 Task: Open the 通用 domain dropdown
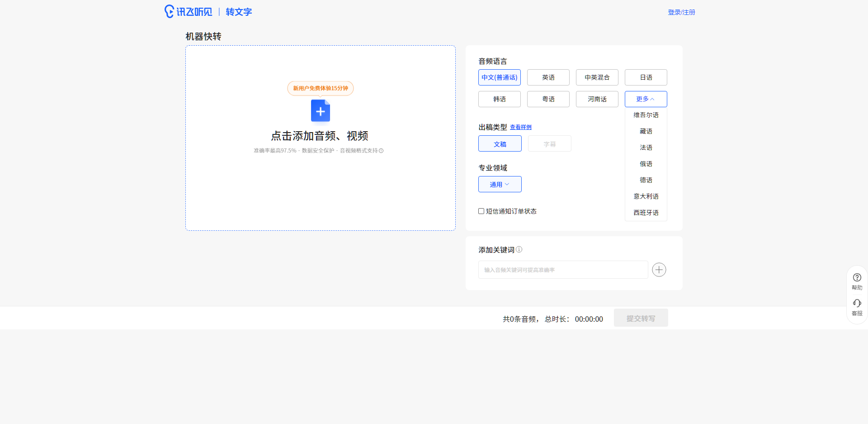[500, 184]
